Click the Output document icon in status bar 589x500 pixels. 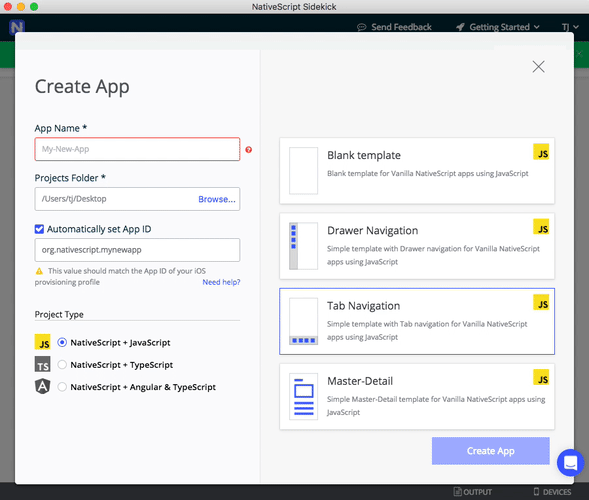coord(458,491)
